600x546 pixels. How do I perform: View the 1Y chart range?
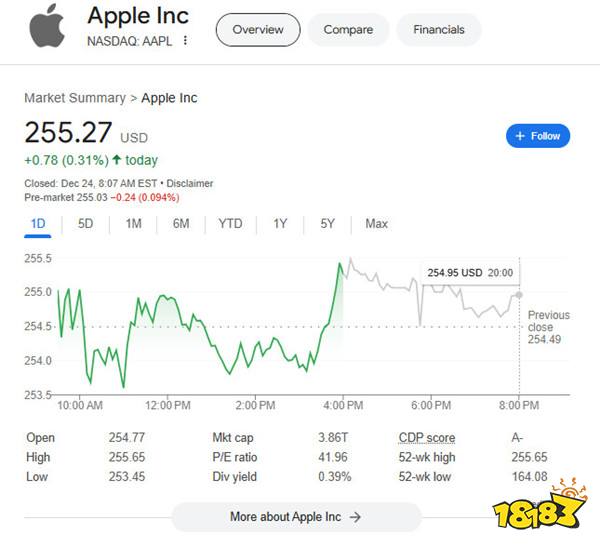tap(280, 223)
